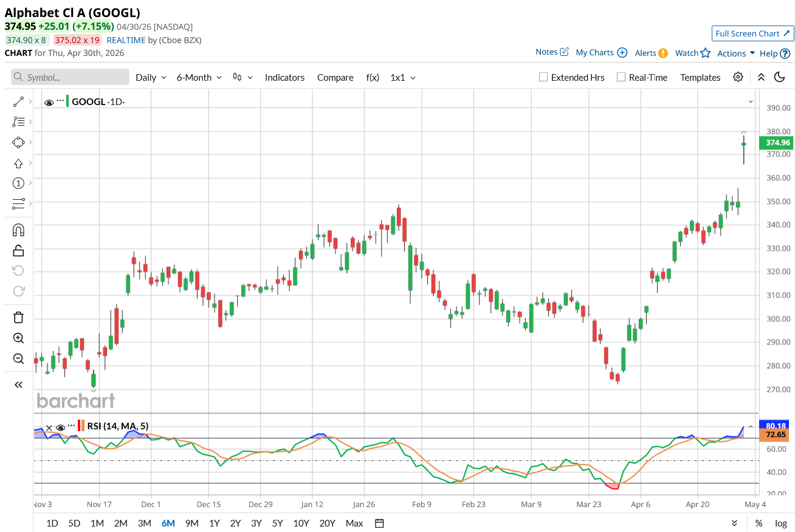795x532 pixels.
Task: Delete drawings with the trash icon
Action: (18, 317)
